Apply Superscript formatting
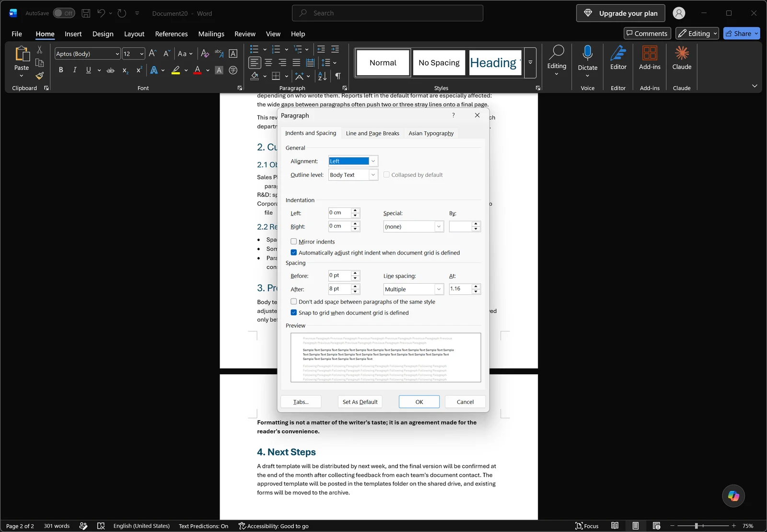 pos(139,70)
